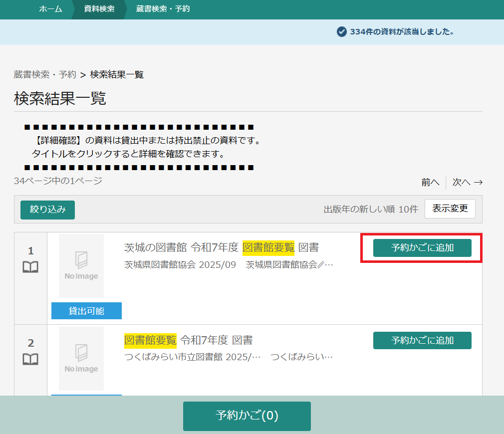Click the book icon for result 1
The image size is (504, 434).
[x=30, y=268]
